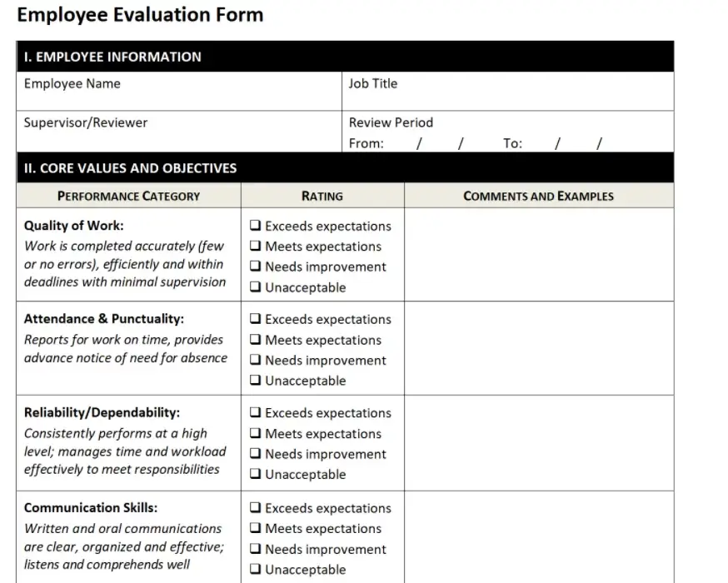This screenshot has width=728, height=583.
Task: Tick Needs improvement for Reliability/Dependability
Action: [x=256, y=455]
